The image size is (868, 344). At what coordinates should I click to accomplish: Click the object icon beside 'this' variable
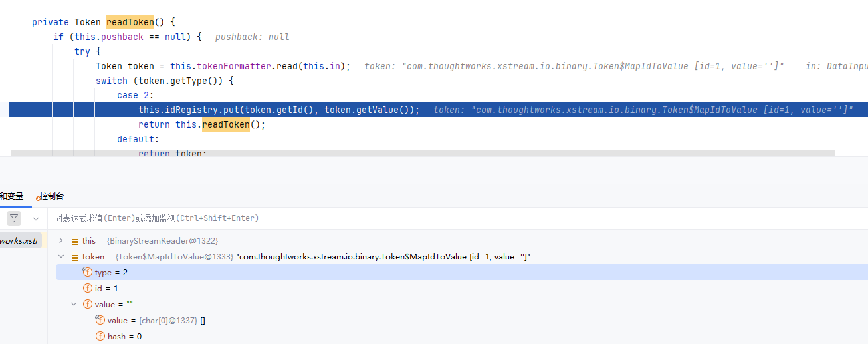tap(74, 240)
